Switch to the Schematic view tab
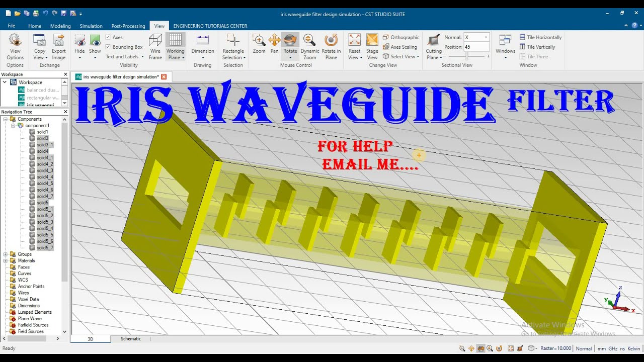 [x=131, y=339]
